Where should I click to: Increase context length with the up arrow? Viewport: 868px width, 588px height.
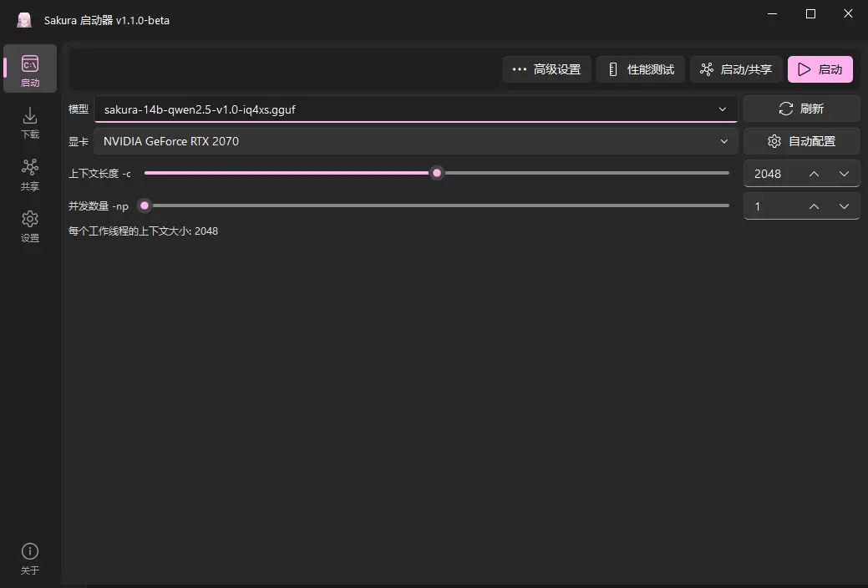pos(815,174)
